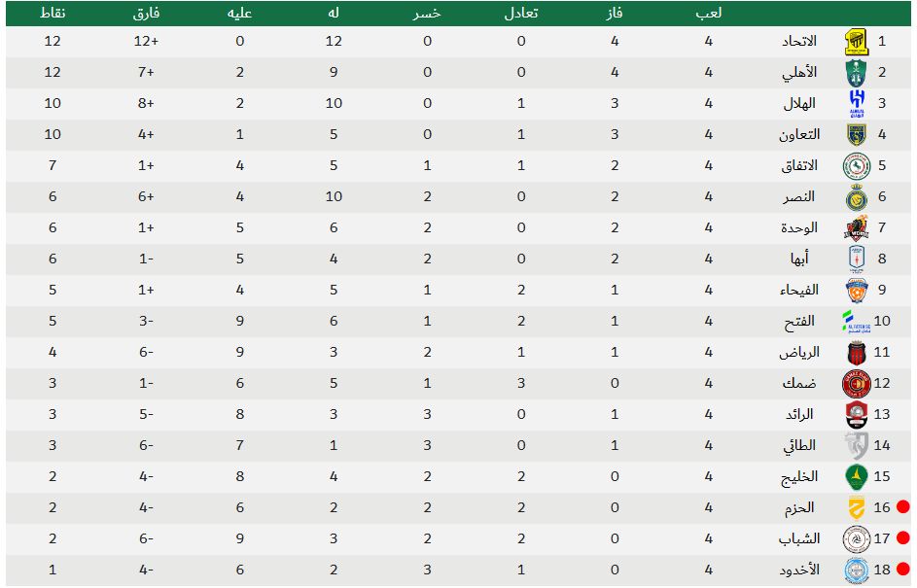
Task: Click the Al-Khaleej green-yellow logo
Action: tap(857, 476)
